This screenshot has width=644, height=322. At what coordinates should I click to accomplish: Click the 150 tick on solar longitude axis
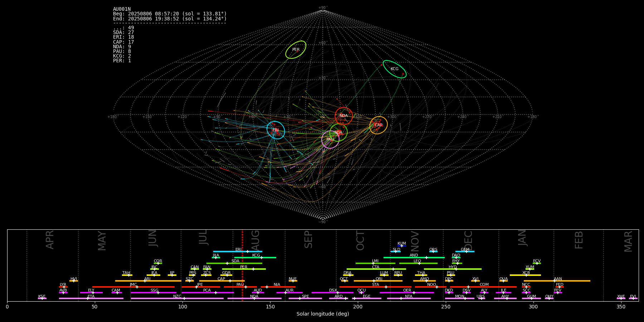[x=270, y=307]
